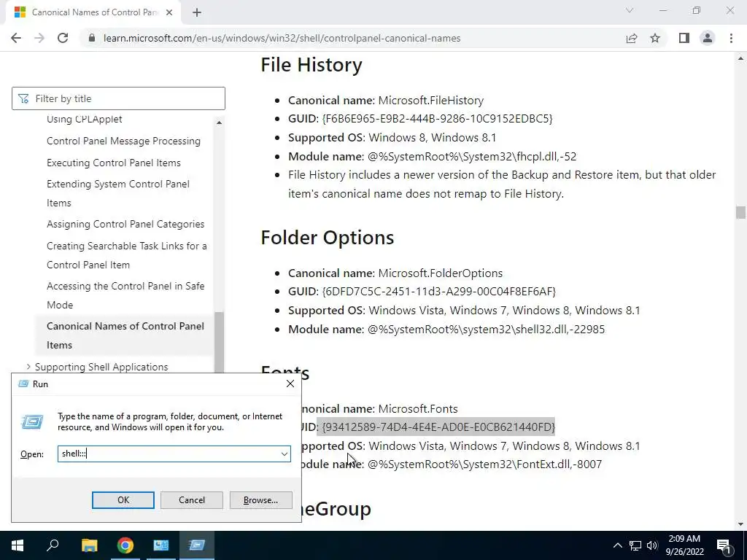Click Cancel in Run dialog
This screenshot has width=747, height=560.
pos(192,500)
